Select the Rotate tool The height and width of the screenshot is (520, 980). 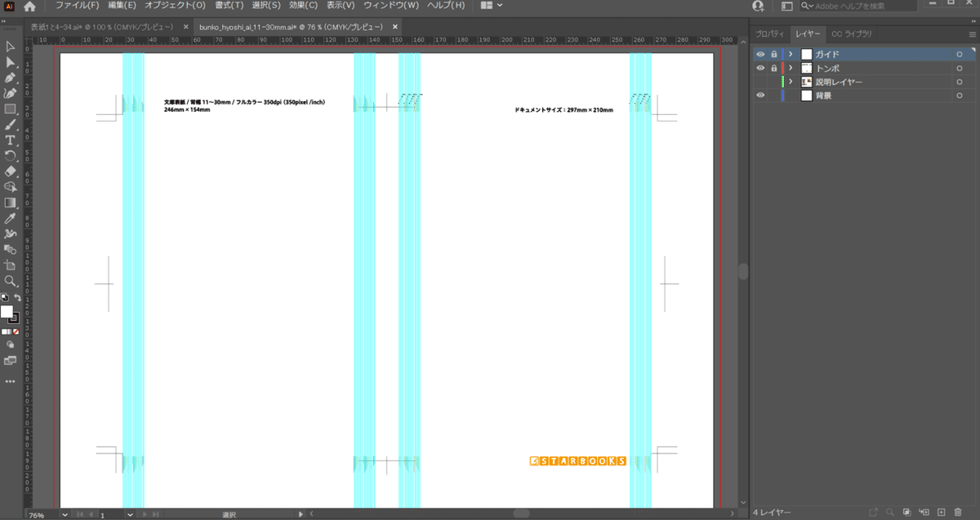pos(10,156)
